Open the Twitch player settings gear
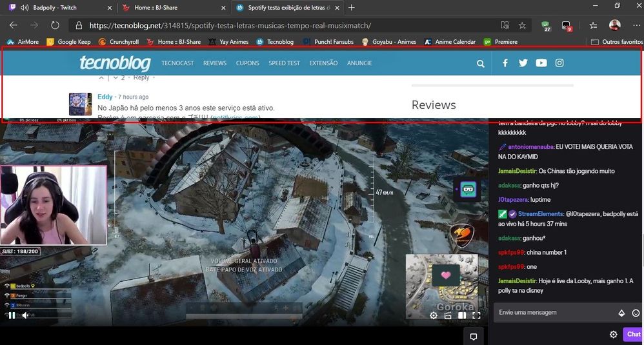This screenshot has height=345, width=644. coord(433,315)
